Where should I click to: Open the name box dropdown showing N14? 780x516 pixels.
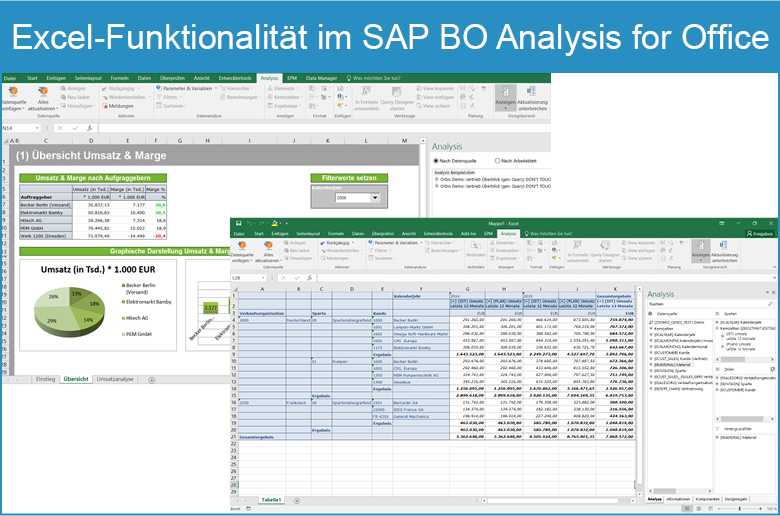(x=37, y=128)
